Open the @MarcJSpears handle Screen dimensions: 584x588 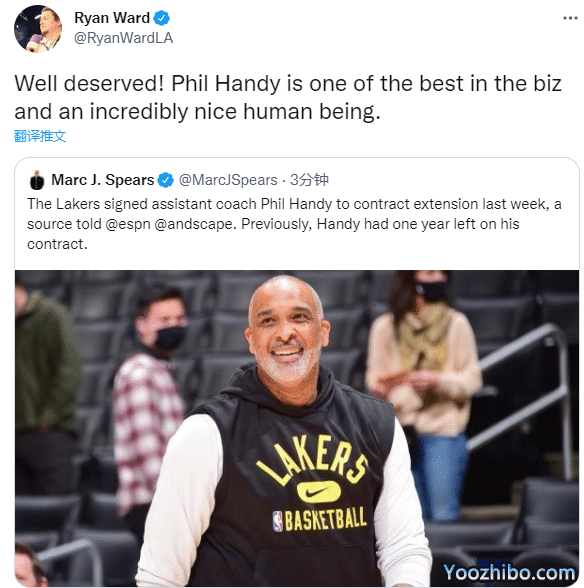pyautogui.click(x=228, y=180)
